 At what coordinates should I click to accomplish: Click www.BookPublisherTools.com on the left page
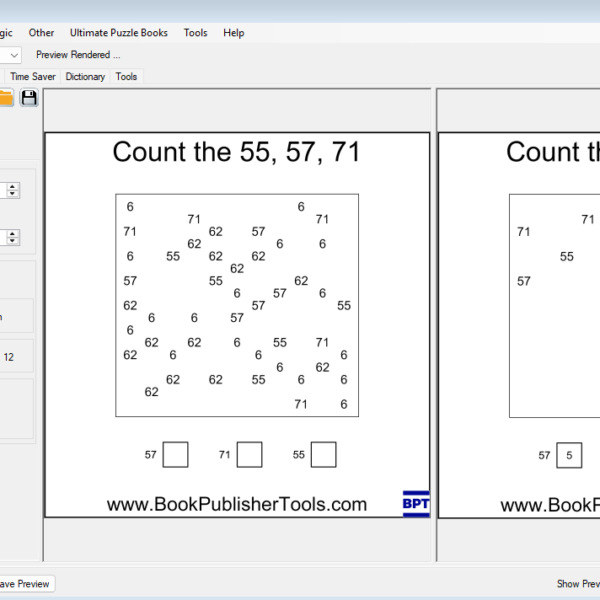click(x=237, y=505)
